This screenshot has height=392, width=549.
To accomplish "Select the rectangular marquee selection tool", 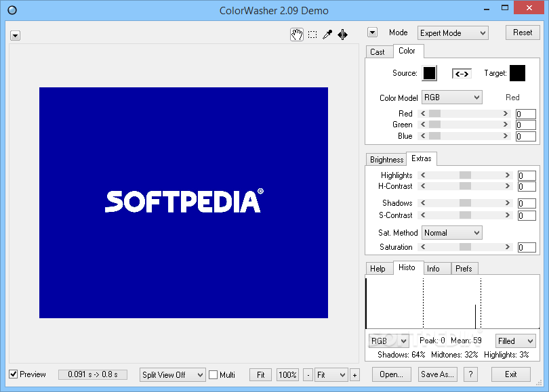I will (x=312, y=35).
